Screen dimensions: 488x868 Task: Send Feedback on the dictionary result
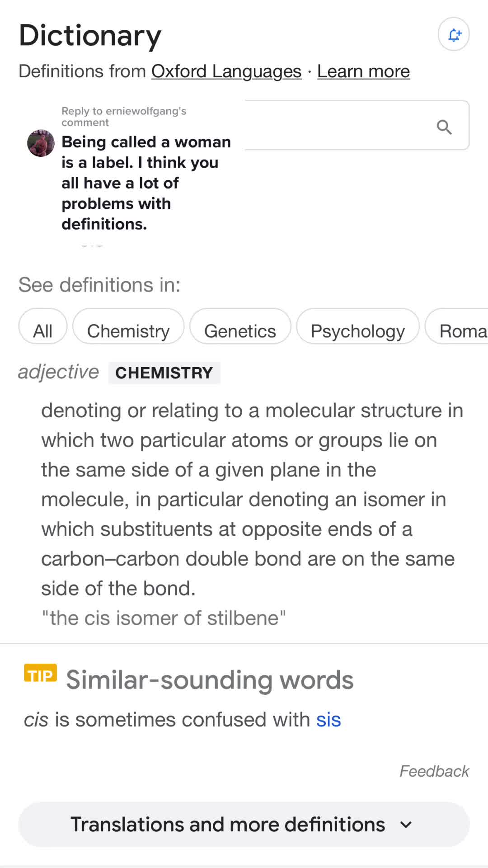[x=434, y=771]
